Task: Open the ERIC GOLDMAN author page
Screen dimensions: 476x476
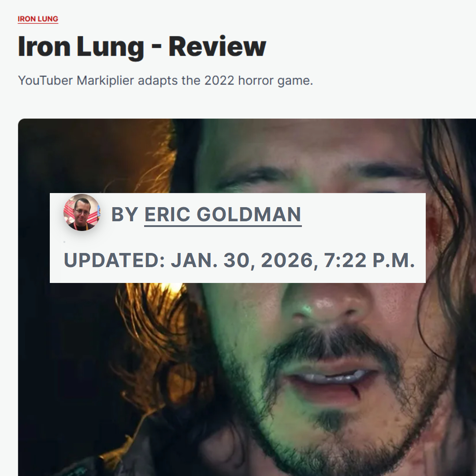Action: coord(223,215)
